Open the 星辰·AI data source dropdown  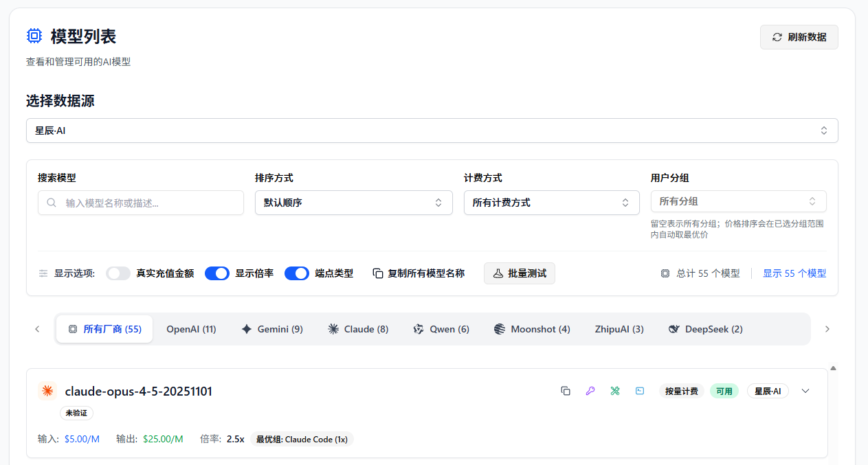coord(432,131)
